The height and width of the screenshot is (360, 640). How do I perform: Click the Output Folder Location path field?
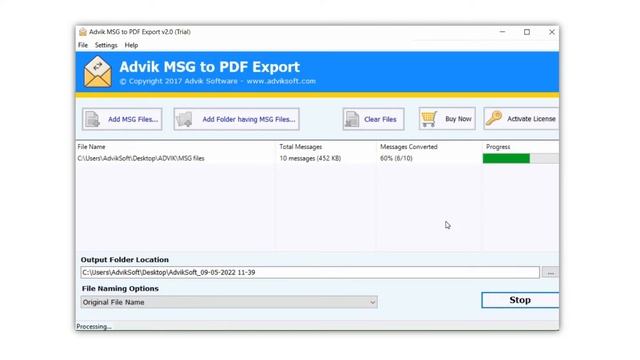point(310,272)
